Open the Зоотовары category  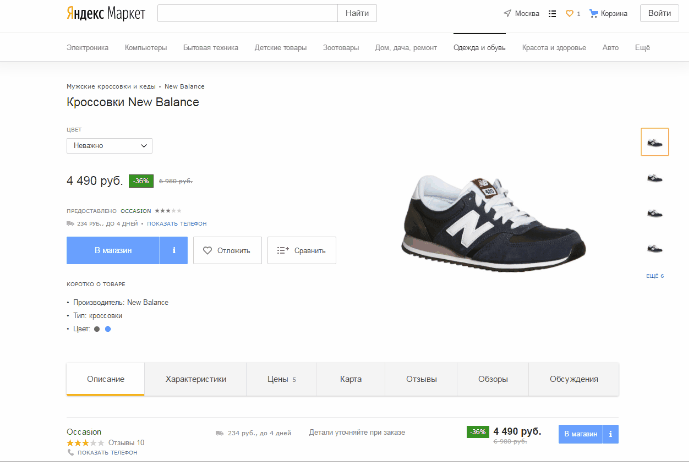[x=341, y=47]
